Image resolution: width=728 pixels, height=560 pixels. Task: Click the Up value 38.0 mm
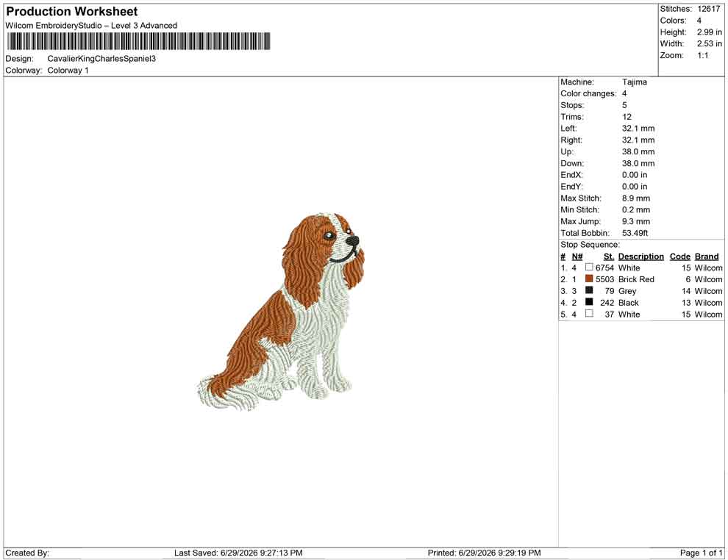click(x=638, y=151)
